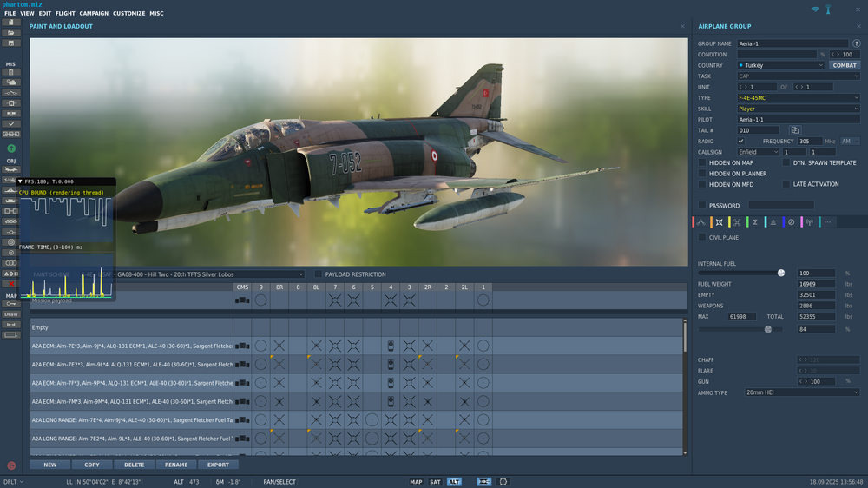Click the Export button below loadout list

pos(218,465)
